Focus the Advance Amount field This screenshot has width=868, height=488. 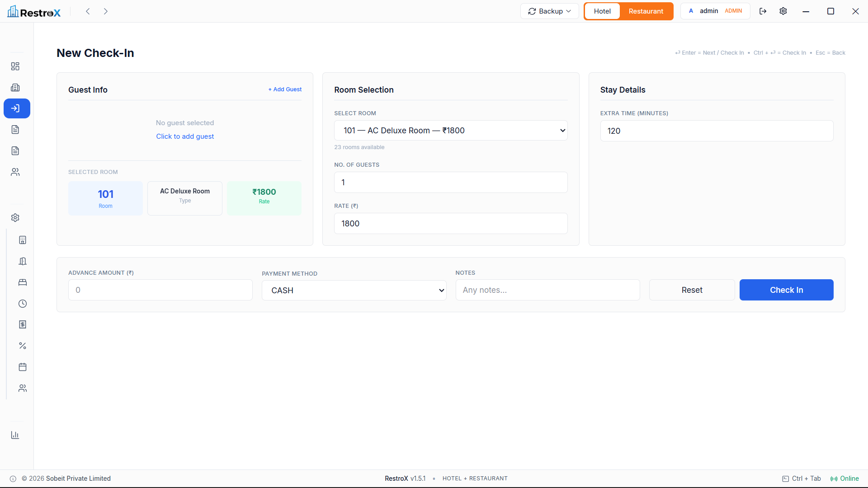click(x=160, y=290)
